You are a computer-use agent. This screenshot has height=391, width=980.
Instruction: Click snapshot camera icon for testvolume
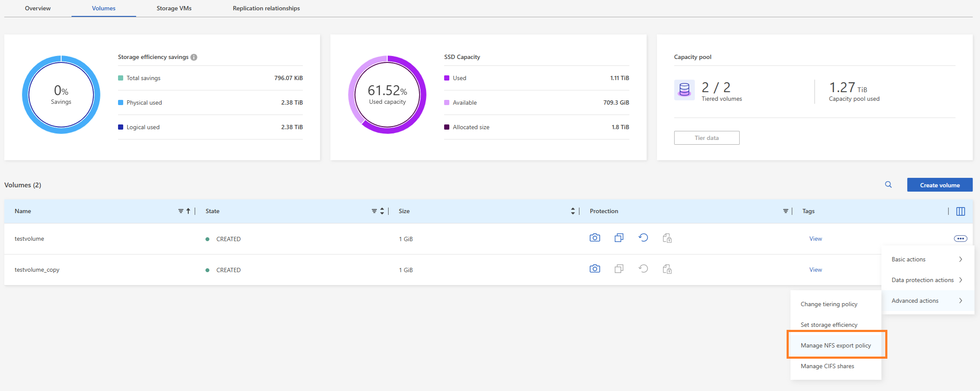click(x=594, y=238)
